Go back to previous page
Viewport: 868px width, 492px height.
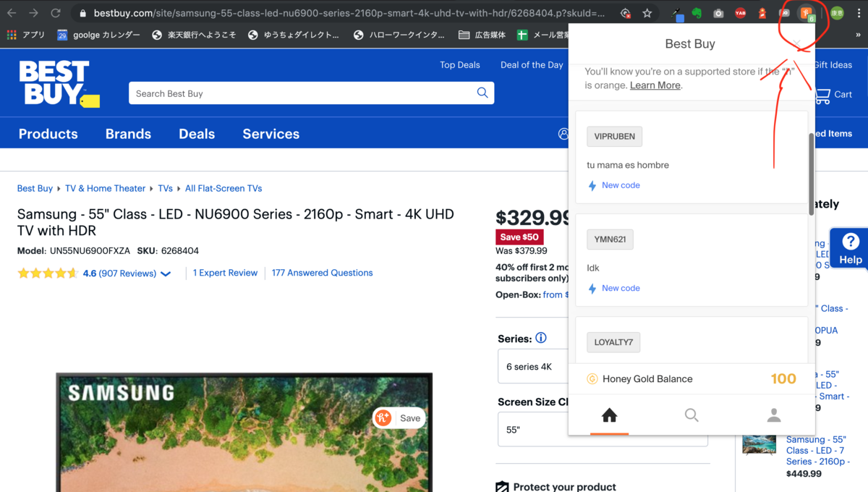pyautogui.click(x=12, y=13)
